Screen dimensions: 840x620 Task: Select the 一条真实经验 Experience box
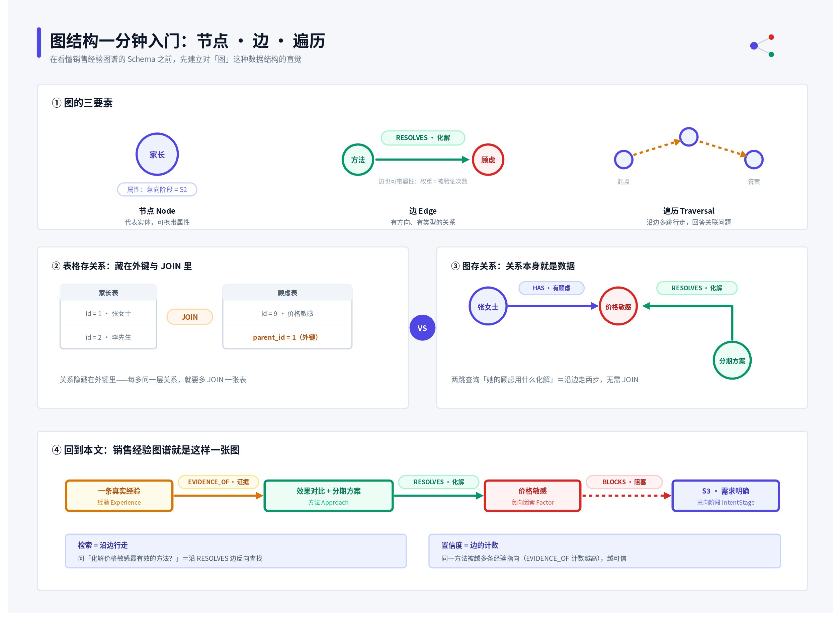click(119, 496)
